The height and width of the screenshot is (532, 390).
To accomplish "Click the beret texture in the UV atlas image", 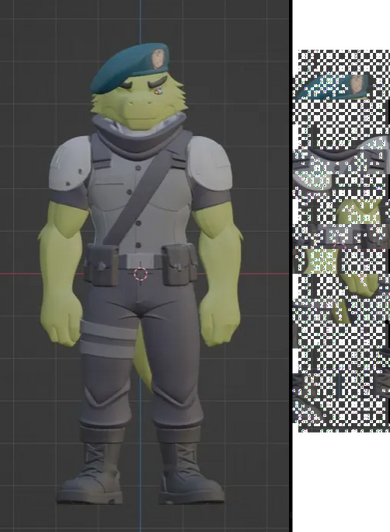I will pos(334,86).
